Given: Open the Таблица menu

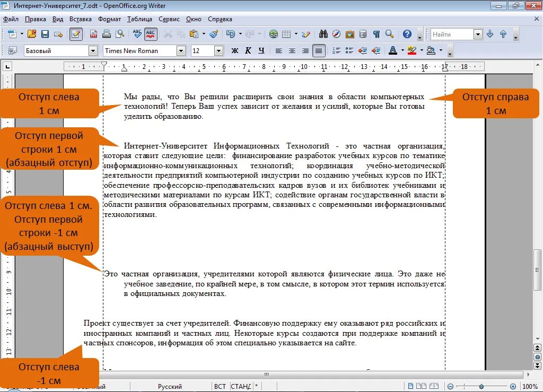Looking at the screenshot, I should click(139, 19).
